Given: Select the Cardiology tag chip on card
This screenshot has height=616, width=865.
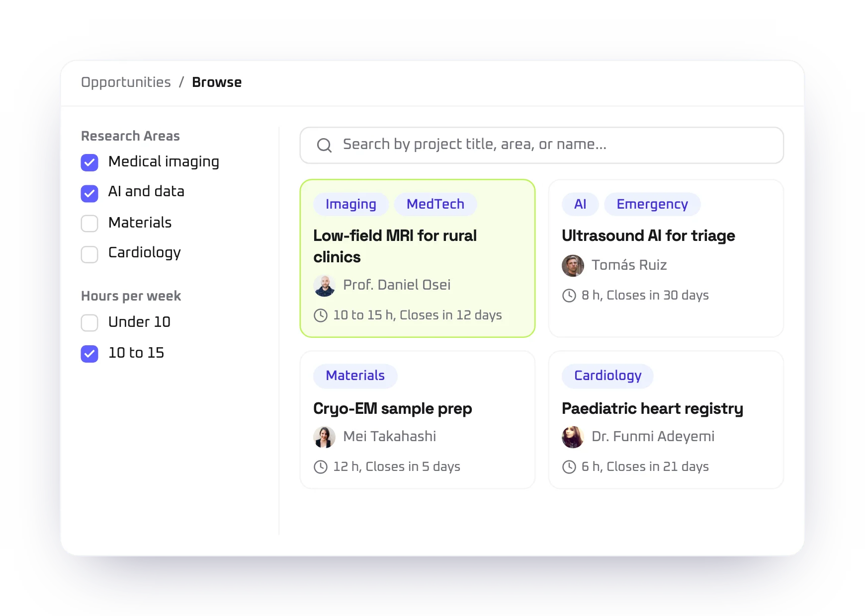Looking at the screenshot, I should click(x=607, y=376).
